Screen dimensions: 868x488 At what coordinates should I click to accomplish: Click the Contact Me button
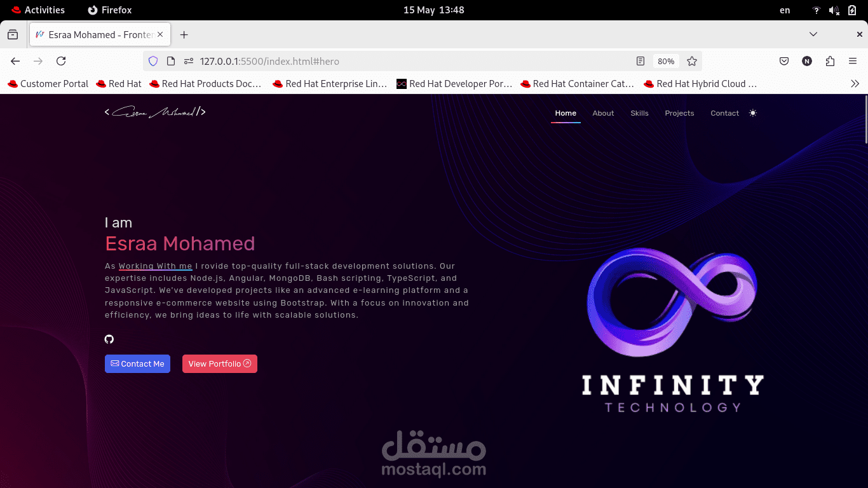137,363
